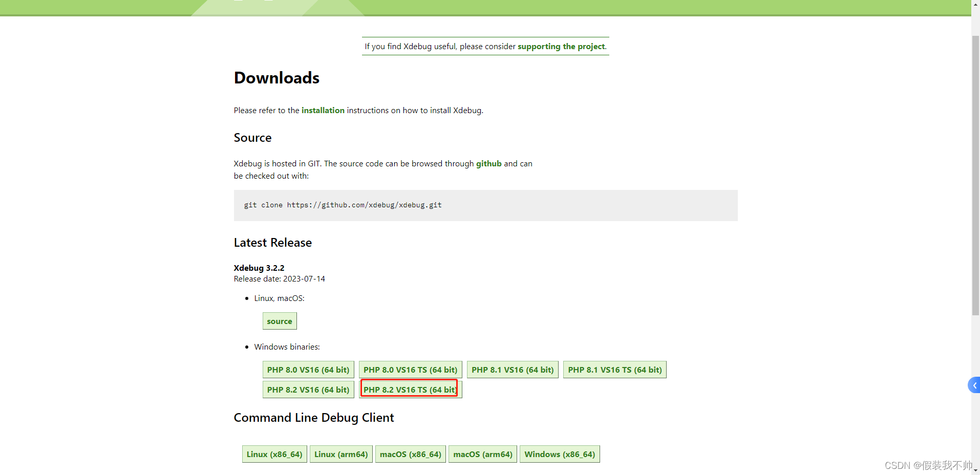Download the Linux/macOS source package
This screenshot has height=475, width=980.
[280, 321]
